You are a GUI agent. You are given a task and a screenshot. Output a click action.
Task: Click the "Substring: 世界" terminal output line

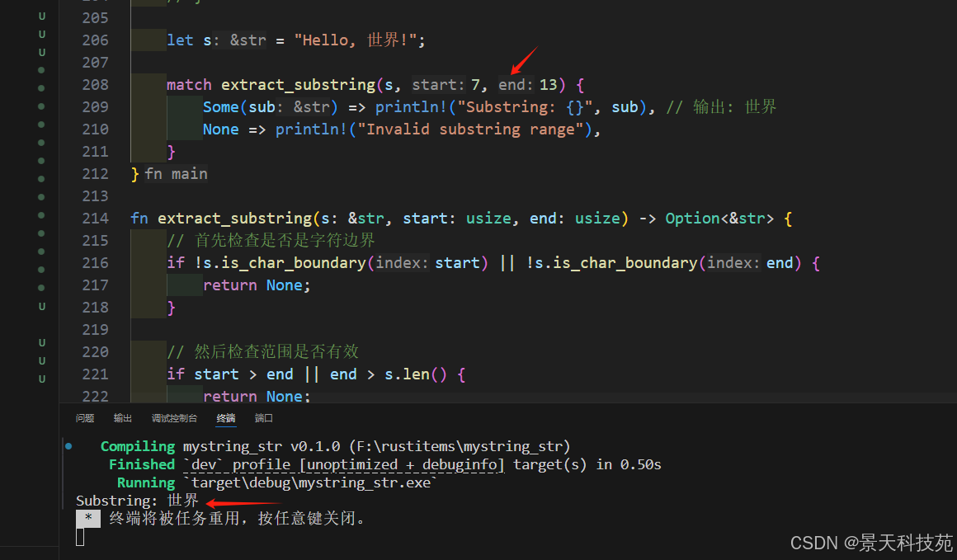[x=137, y=501]
